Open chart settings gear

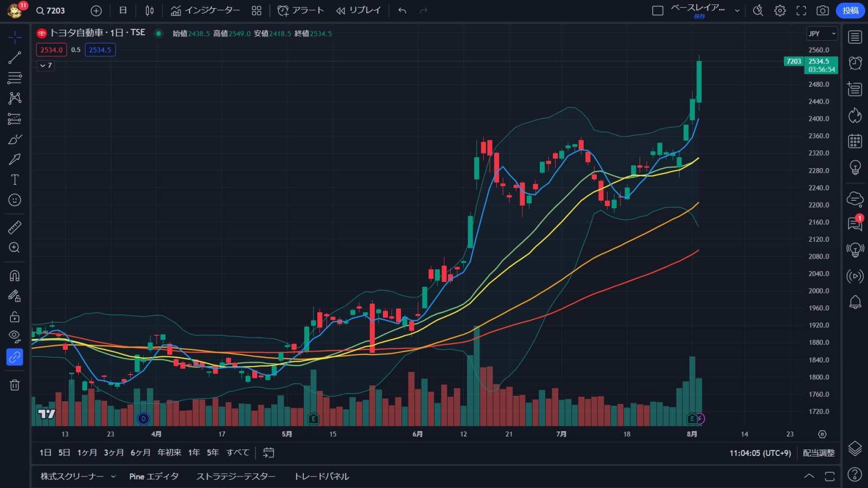780,10
